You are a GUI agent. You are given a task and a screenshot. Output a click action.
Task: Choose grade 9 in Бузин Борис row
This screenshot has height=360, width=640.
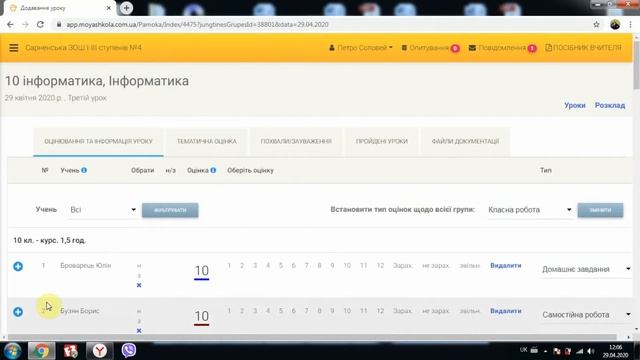pyautogui.click(x=332, y=311)
